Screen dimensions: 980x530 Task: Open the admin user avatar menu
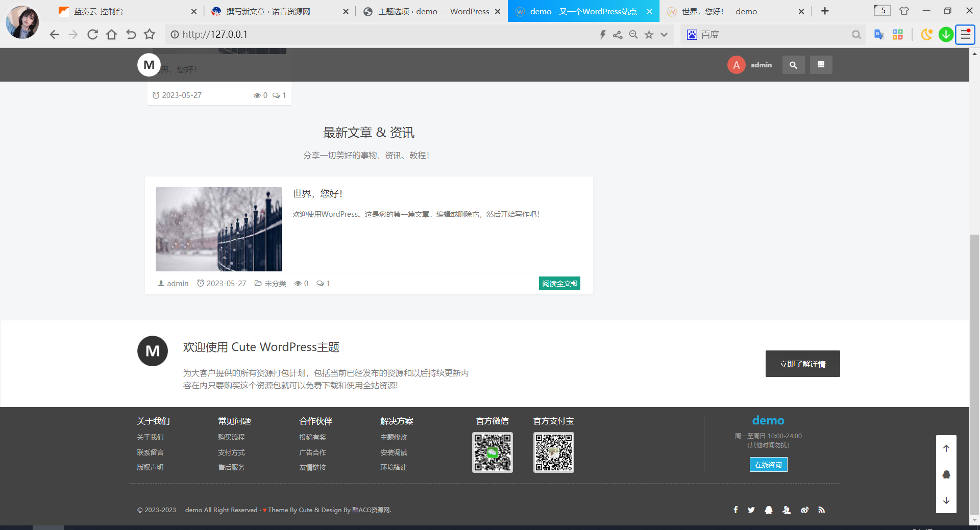(x=736, y=65)
